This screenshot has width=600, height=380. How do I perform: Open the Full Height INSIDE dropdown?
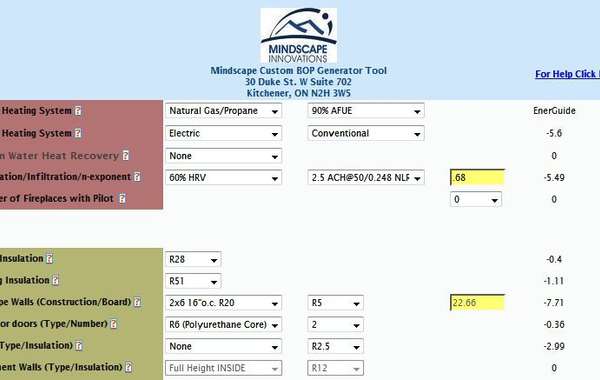point(223,368)
